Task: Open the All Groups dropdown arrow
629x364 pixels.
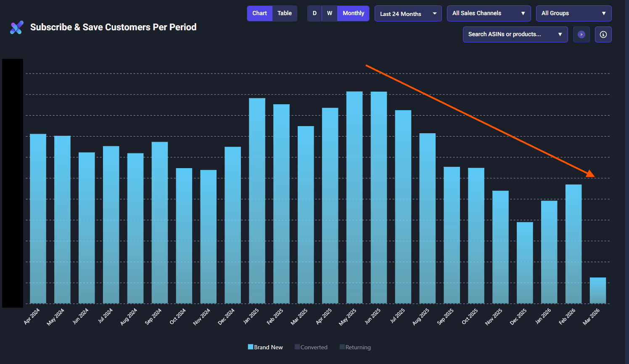Action: (x=605, y=13)
